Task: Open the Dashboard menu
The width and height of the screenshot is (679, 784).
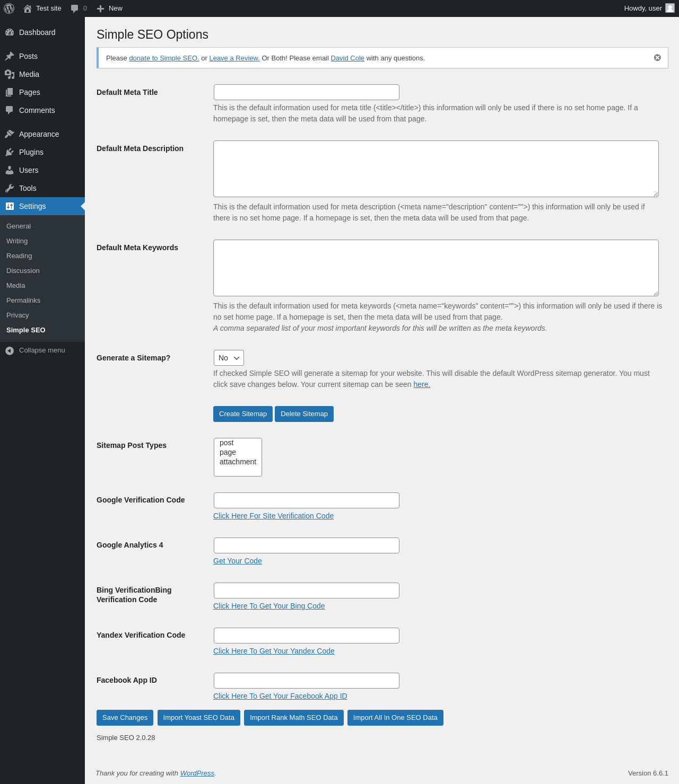Action: click(x=42, y=32)
